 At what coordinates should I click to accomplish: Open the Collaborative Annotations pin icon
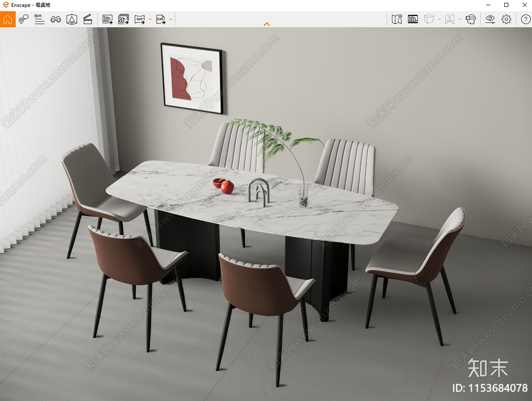click(x=23, y=19)
